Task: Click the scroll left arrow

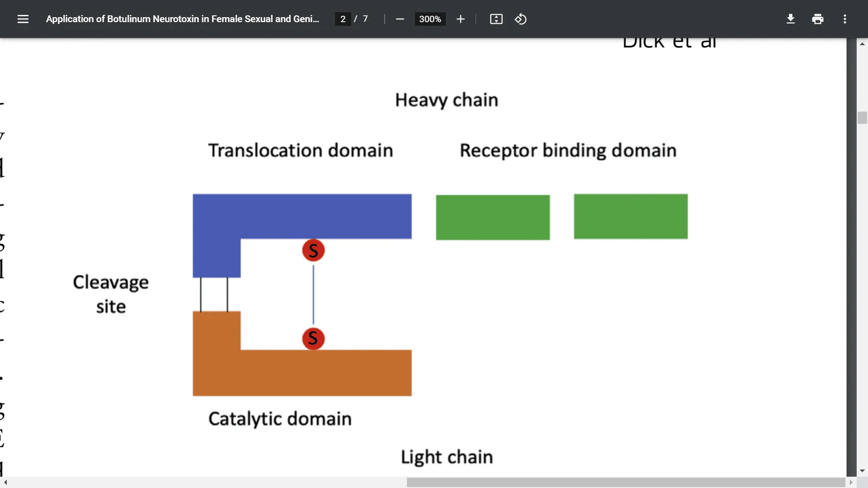Action: tap(5, 483)
